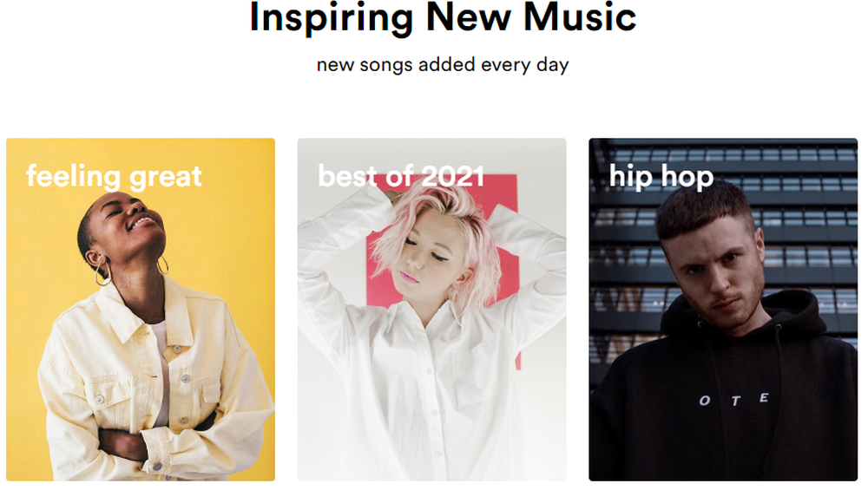The height and width of the screenshot is (490, 868).
Task: Open the best of 2021 playlist card
Action: [x=431, y=310]
